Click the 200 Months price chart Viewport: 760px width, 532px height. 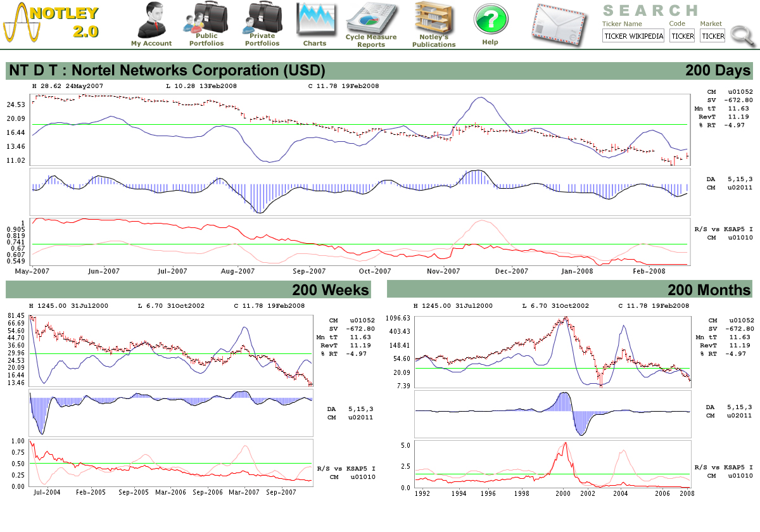pyautogui.click(x=552, y=350)
